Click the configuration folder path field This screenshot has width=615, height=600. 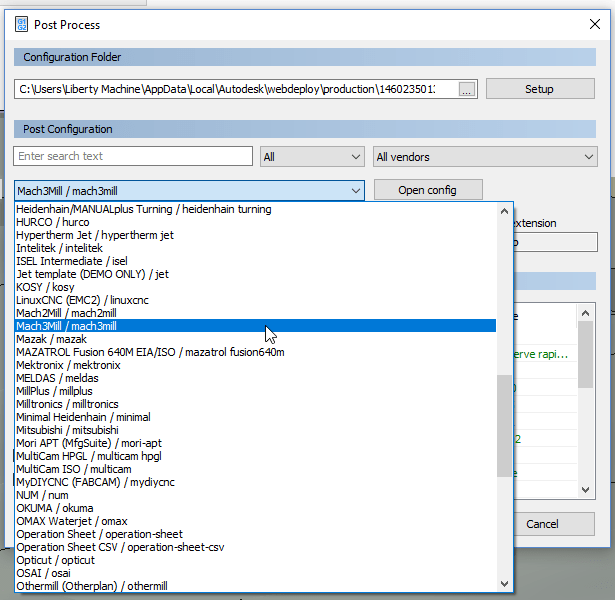[237, 89]
